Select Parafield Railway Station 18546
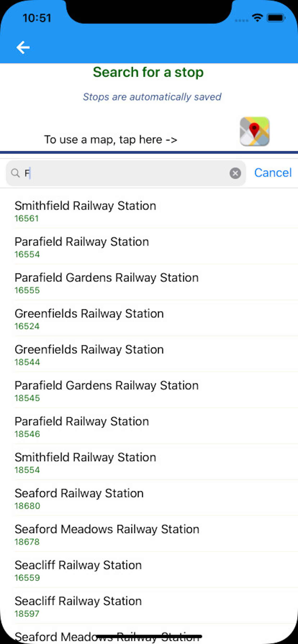The height and width of the screenshot is (644, 298). (149, 426)
